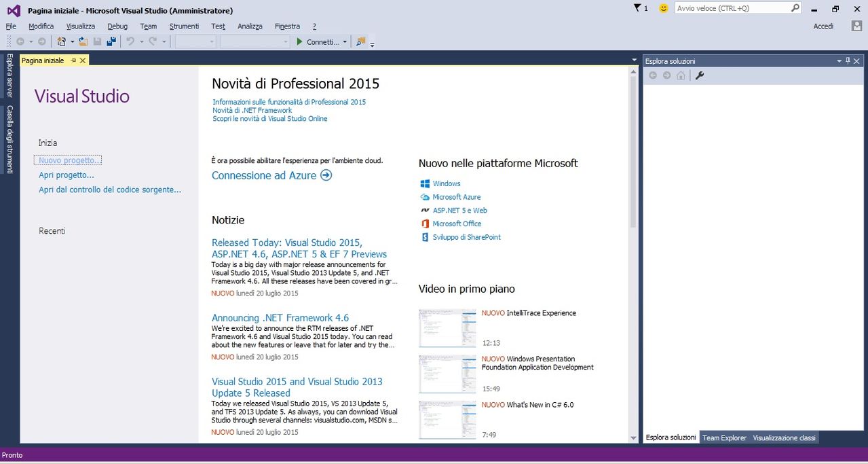
Task: Click the magnifier in Quick Launch box
Action: point(795,8)
